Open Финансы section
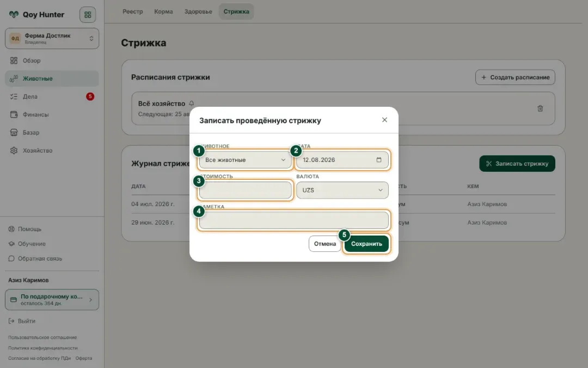Viewport: 588px width, 368px height. click(52, 114)
